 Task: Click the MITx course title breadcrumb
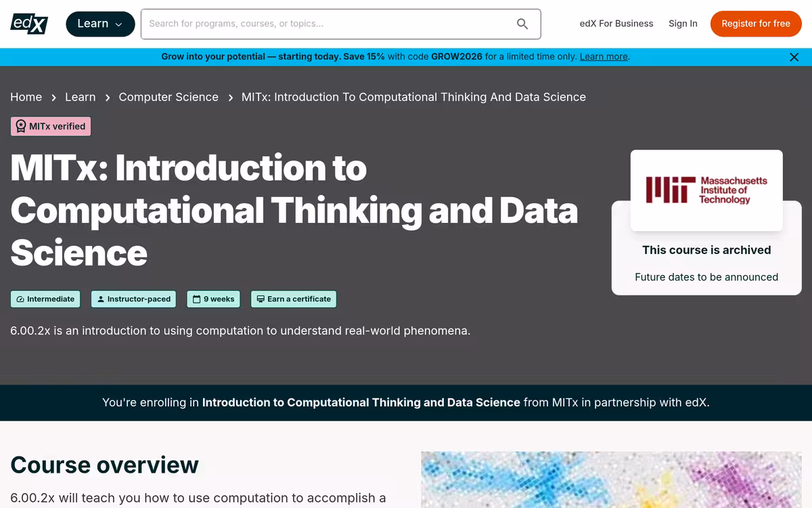coord(413,97)
